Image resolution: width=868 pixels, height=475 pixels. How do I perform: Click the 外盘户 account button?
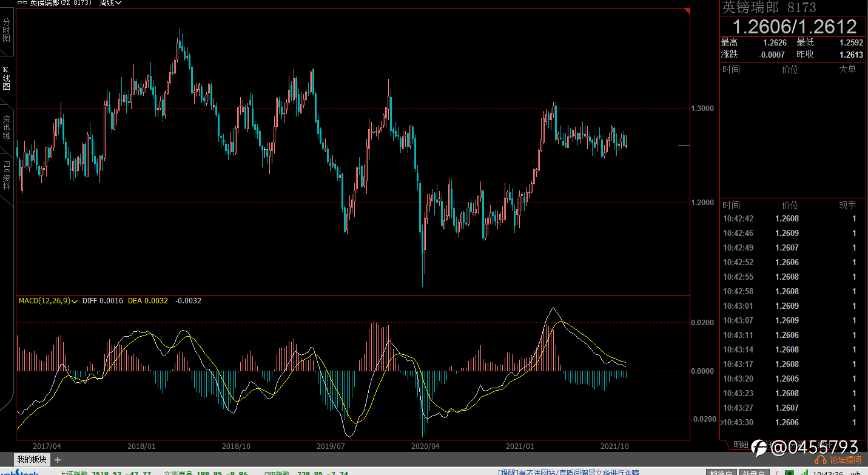(x=754, y=473)
